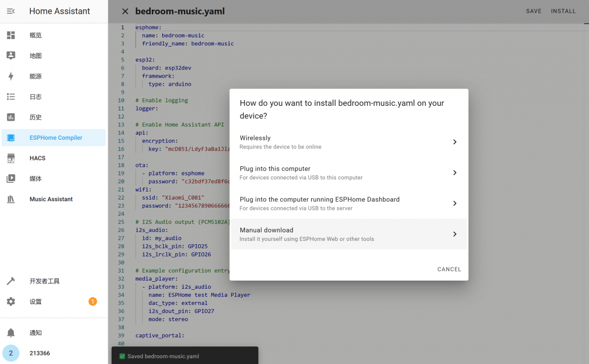Close the bedroom-music.yaml editor

pyautogui.click(x=125, y=11)
